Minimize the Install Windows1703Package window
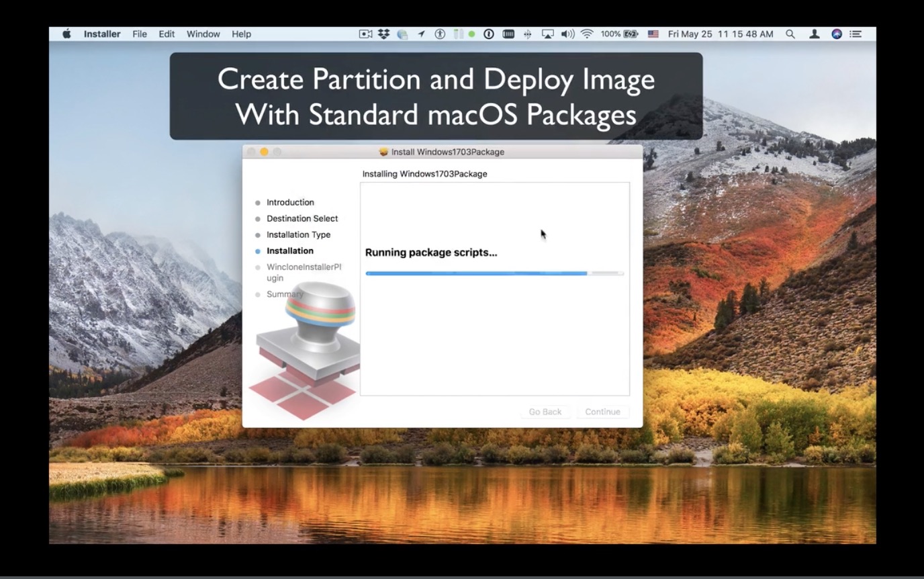The height and width of the screenshot is (579, 924). pos(264,152)
